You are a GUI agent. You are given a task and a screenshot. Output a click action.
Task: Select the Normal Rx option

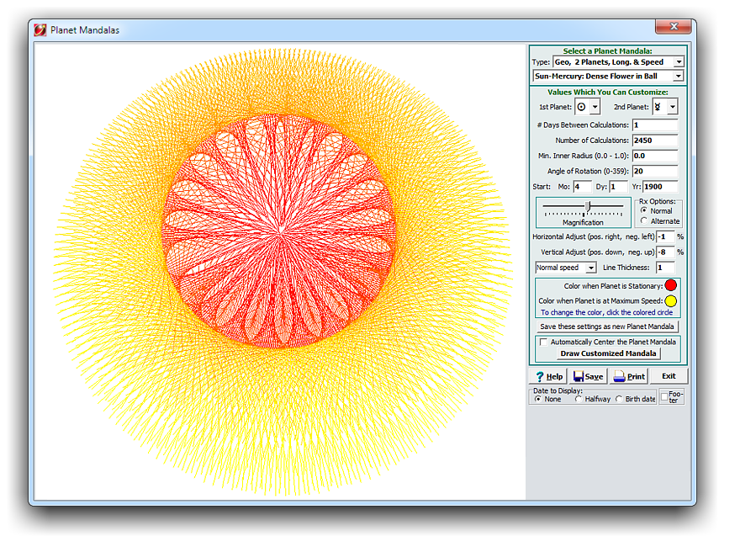644,210
